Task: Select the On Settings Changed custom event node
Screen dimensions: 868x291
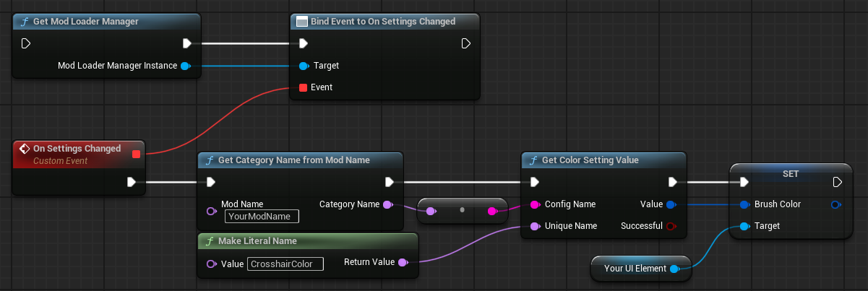Action: [x=80, y=168]
